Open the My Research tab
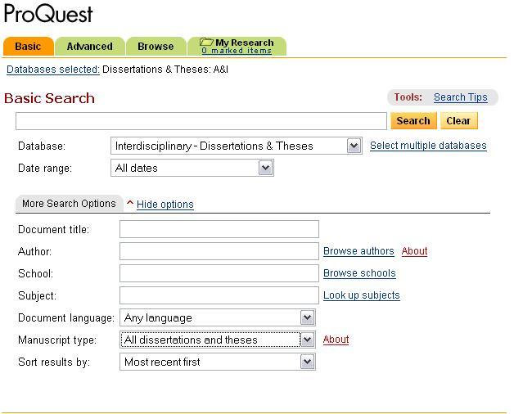Screen dimensions: 532x414 [237, 46]
